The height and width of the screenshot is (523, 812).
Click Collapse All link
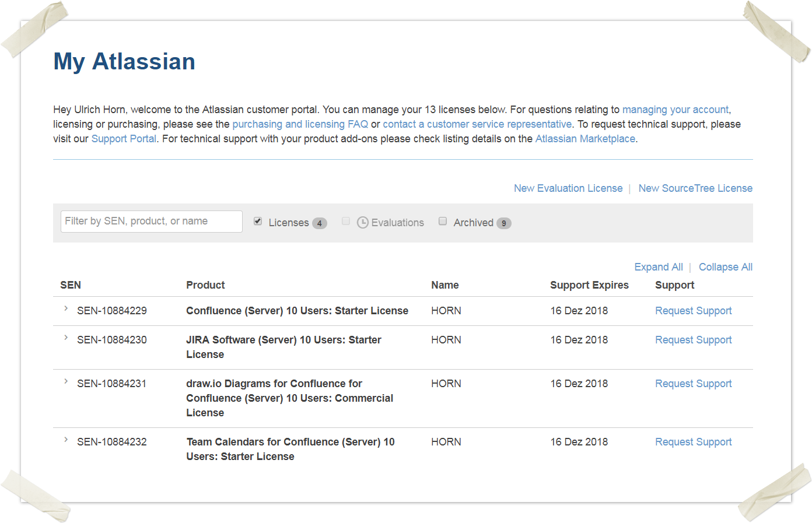pos(725,267)
